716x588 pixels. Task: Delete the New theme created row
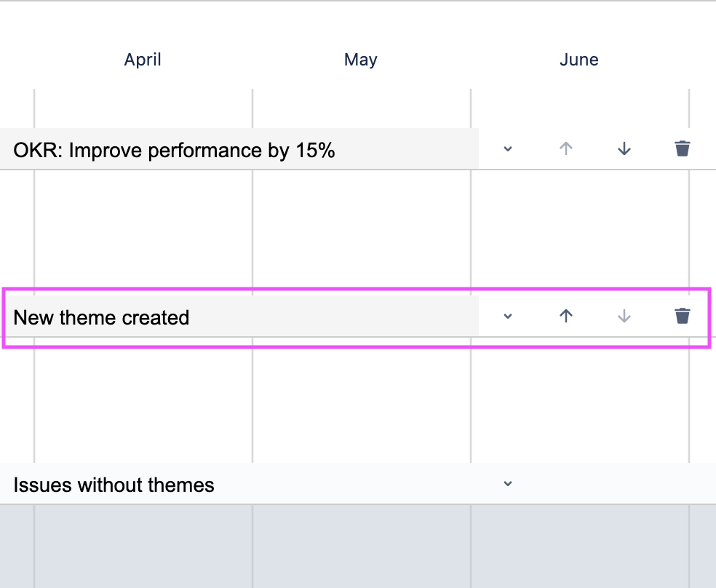click(x=682, y=316)
